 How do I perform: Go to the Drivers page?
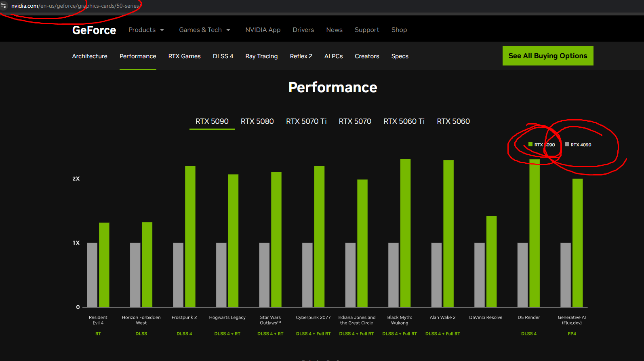[x=303, y=30]
